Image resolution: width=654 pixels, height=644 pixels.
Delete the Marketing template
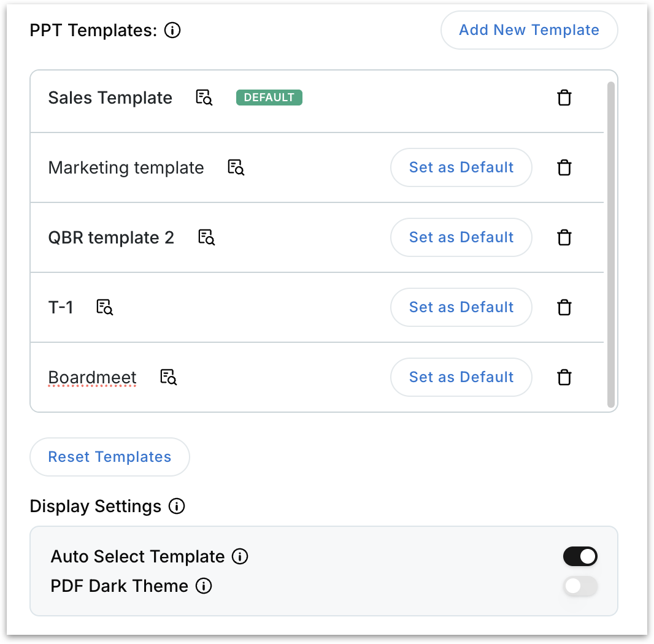(x=564, y=167)
